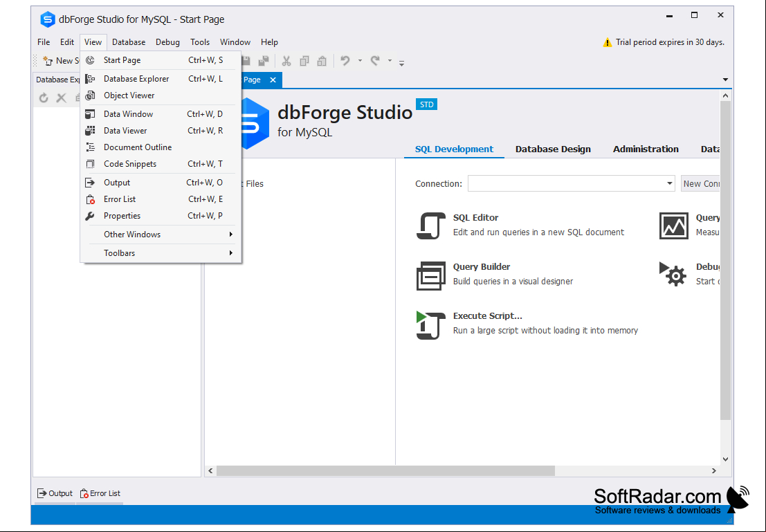Open the document tabs list dropdown
The width and height of the screenshot is (766, 532).
coord(725,80)
